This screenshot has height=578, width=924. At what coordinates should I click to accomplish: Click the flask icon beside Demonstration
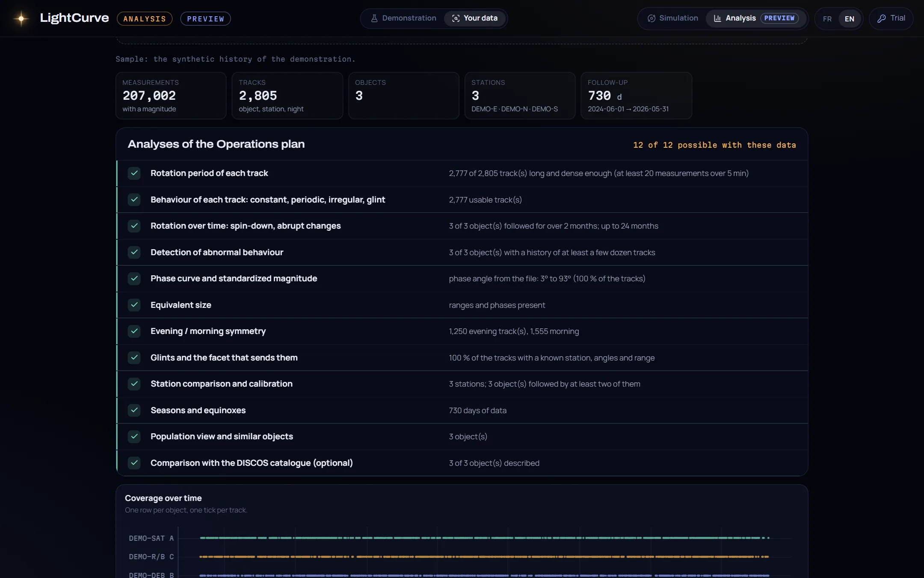[x=374, y=18]
